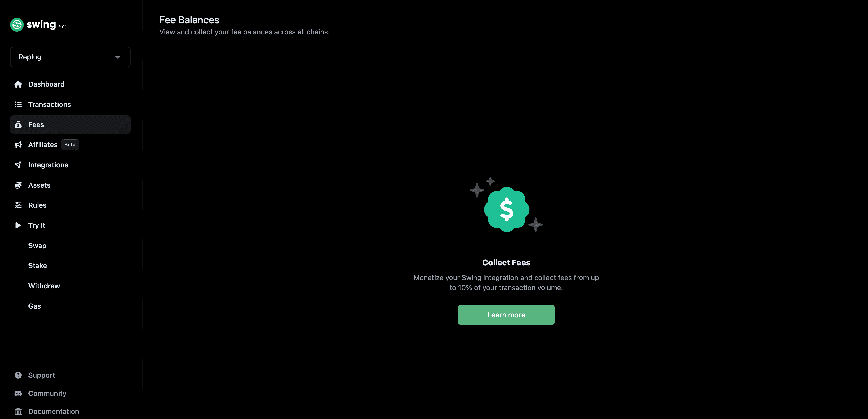Screen dimensions: 868x419
Task: Click Community link in sidebar
Action: click(x=47, y=394)
